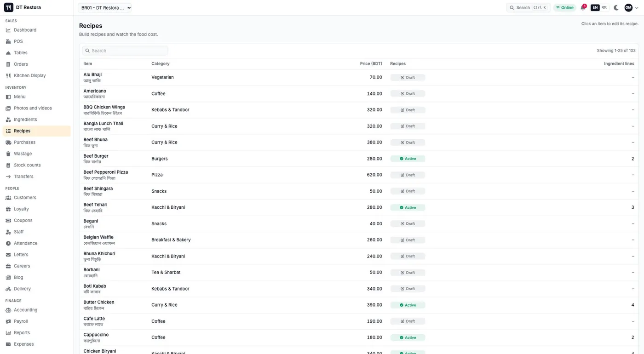
Task: Click the DT Restora fork-and-knife logo
Action: click(9, 7)
